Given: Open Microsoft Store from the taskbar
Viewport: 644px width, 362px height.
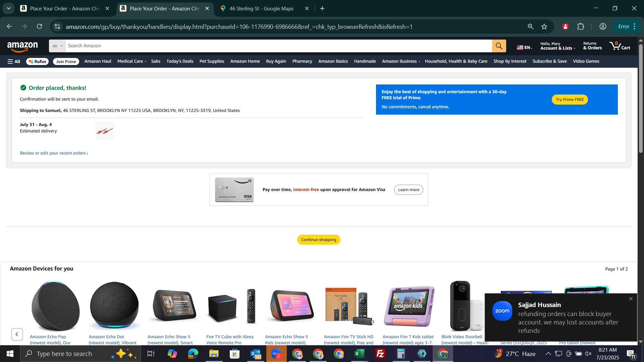Looking at the screenshot, I should (x=235, y=354).
